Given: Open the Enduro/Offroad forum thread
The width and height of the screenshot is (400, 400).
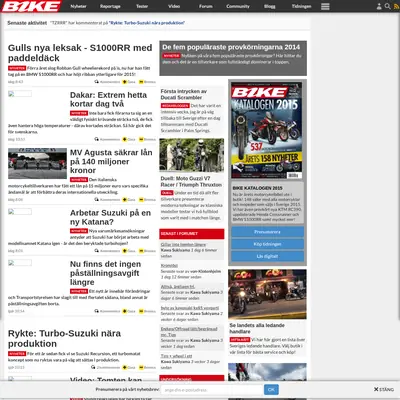Looking at the screenshot, I should click(x=189, y=332).
